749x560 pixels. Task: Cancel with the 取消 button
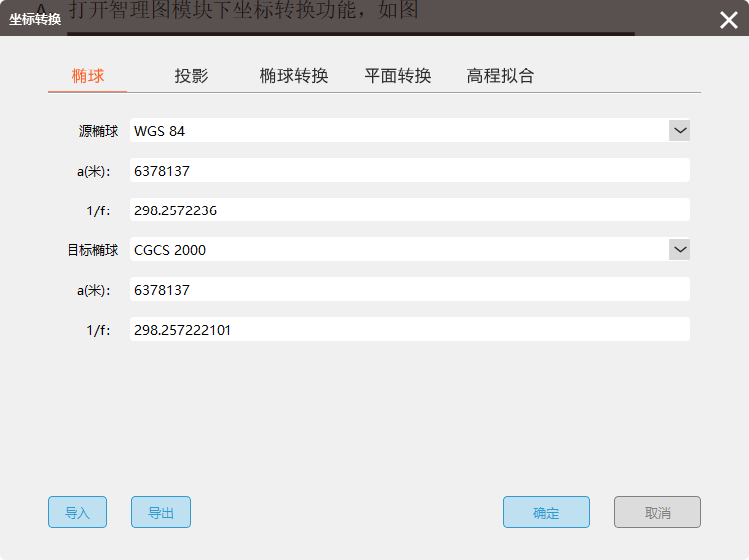(658, 513)
